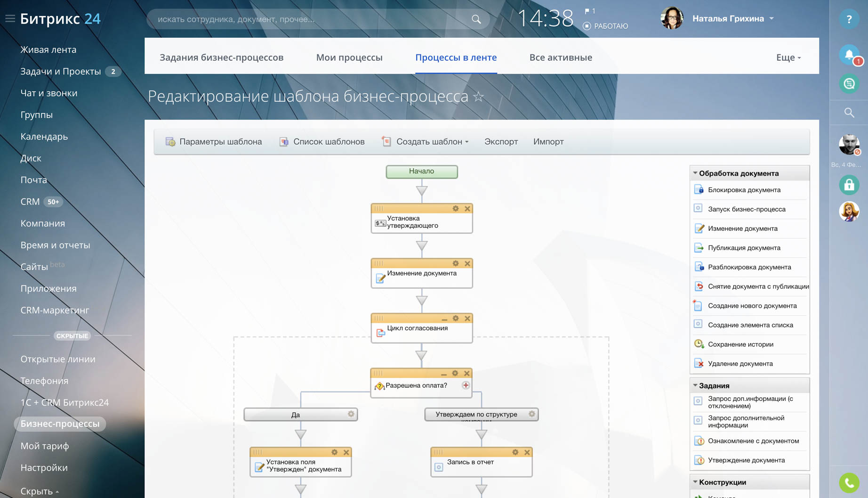Open Параметры шаблона
This screenshot has height=498, width=868.
[214, 142]
